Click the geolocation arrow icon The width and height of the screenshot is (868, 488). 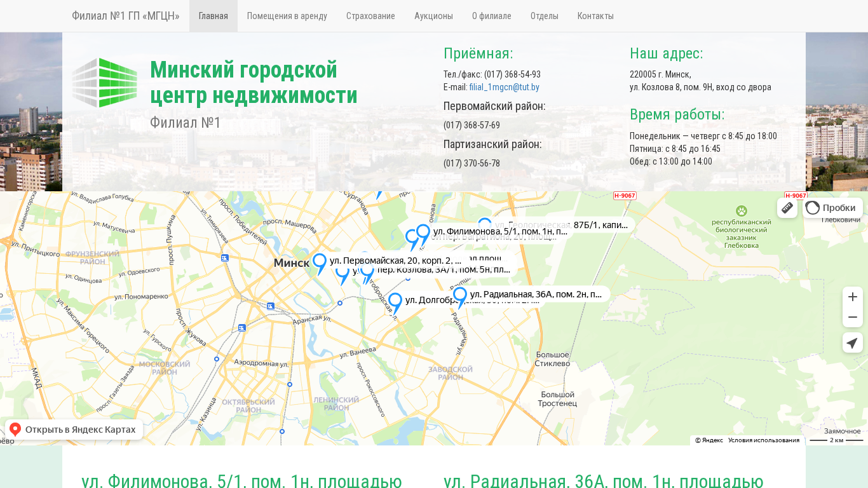coord(852,342)
